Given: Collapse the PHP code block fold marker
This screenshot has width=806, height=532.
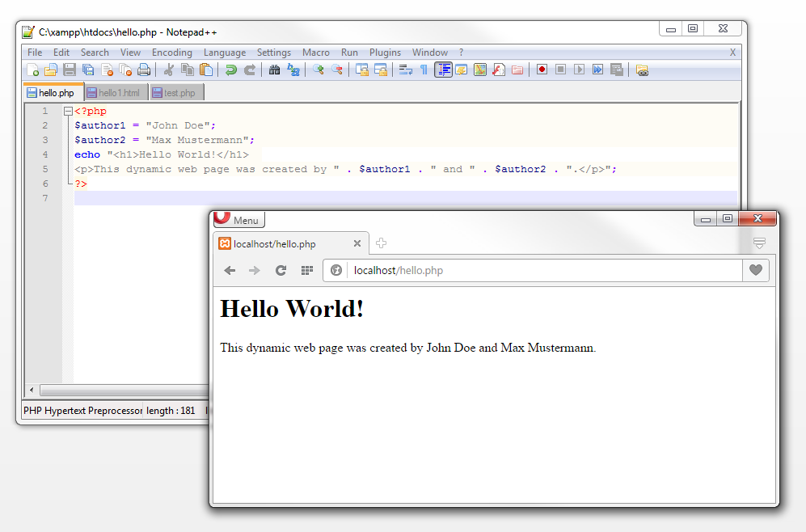Looking at the screenshot, I should [x=68, y=112].
